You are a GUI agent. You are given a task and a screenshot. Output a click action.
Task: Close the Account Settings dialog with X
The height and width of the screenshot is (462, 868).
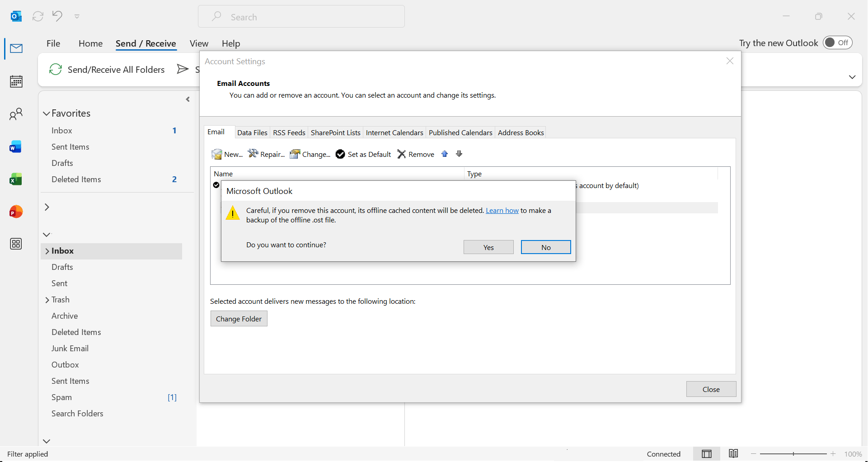(730, 61)
